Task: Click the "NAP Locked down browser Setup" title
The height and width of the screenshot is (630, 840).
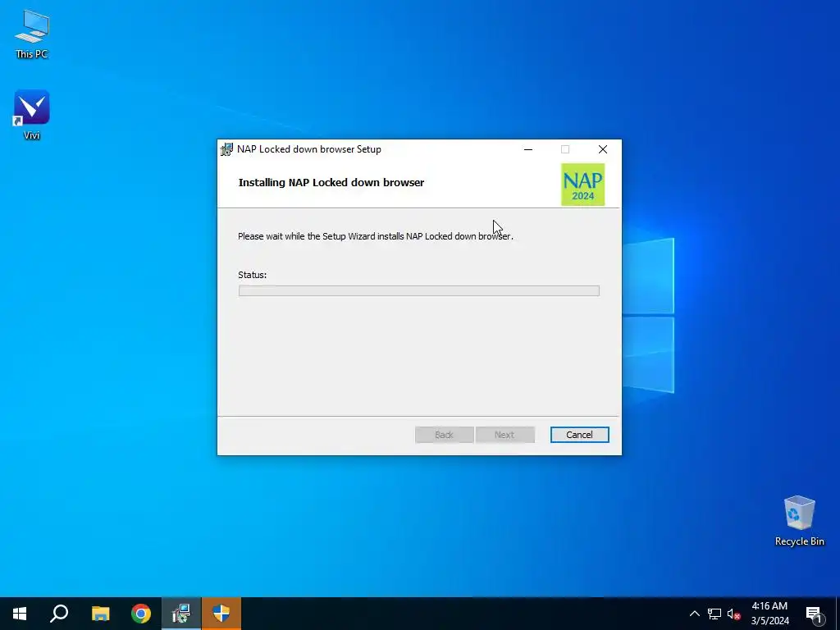Action: [x=309, y=149]
